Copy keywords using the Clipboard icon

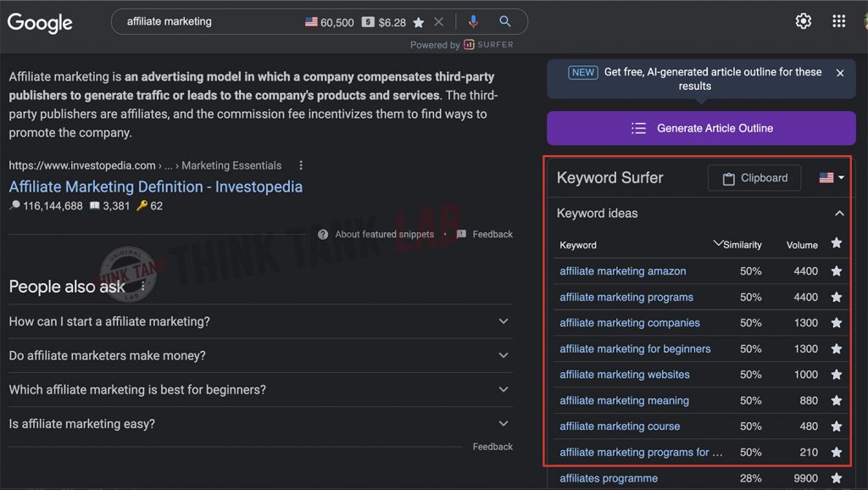pyautogui.click(x=754, y=178)
